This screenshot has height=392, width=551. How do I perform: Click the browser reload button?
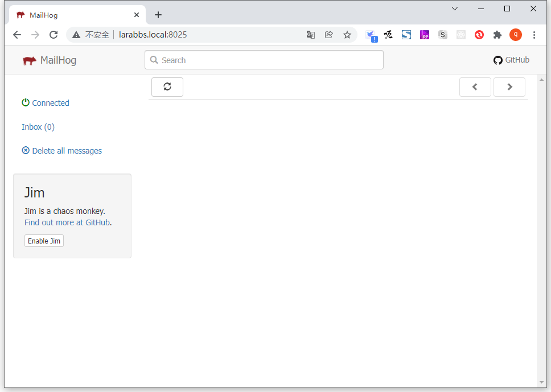(54, 35)
